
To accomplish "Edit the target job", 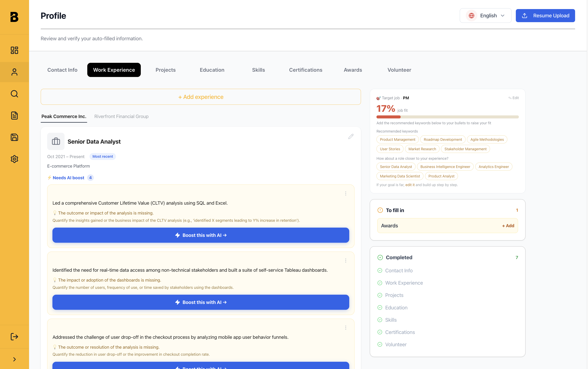I will tap(514, 98).
